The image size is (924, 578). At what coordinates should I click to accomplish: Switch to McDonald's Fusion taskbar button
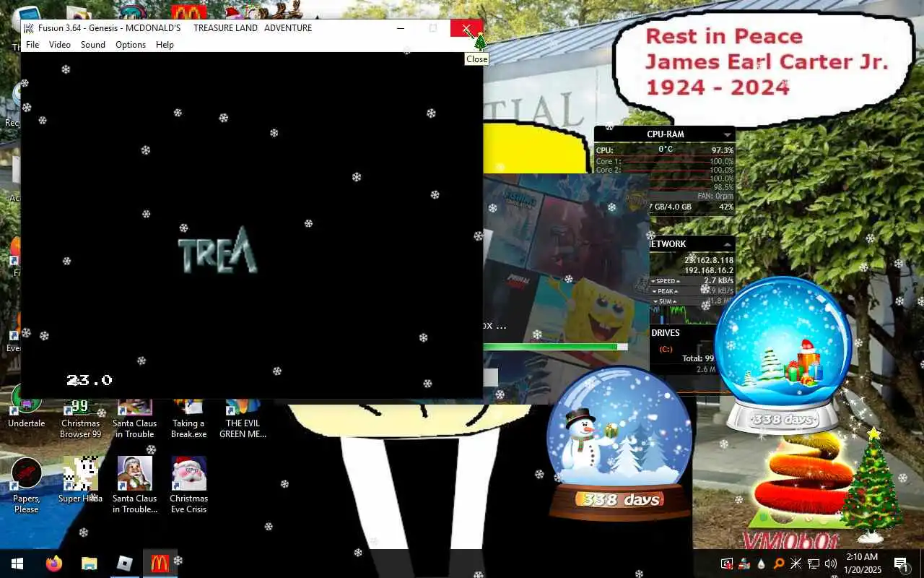point(160,564)
